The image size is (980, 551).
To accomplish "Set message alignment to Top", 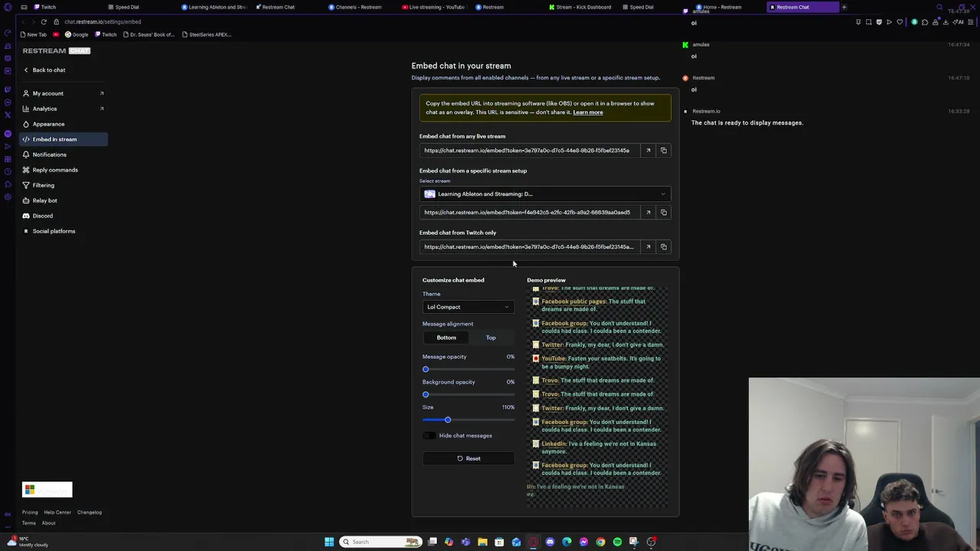I will pyautogui.click(x=491, y=337).
